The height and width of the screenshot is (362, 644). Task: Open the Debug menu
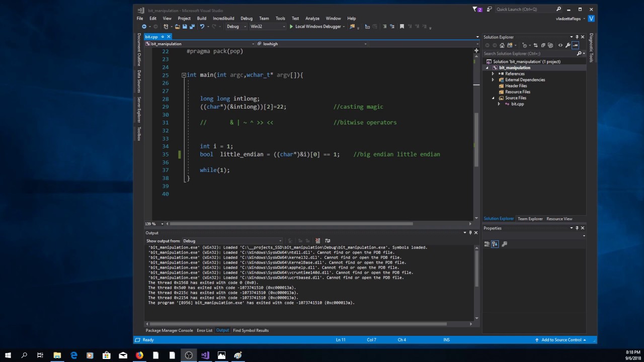[247, 18]
